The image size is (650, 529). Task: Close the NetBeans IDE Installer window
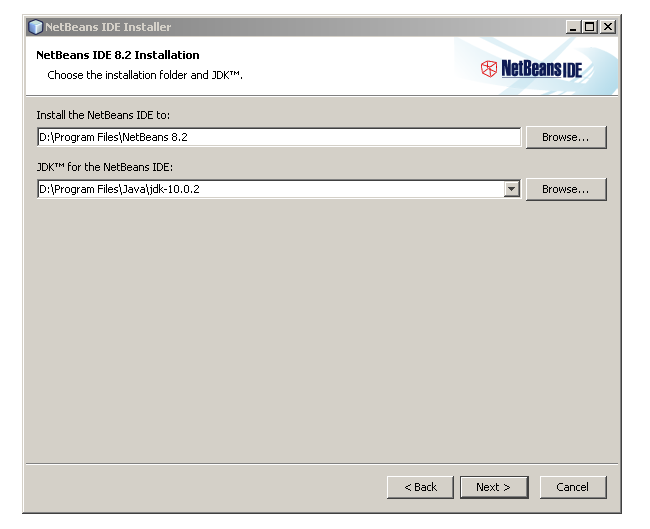coord(608,27)
